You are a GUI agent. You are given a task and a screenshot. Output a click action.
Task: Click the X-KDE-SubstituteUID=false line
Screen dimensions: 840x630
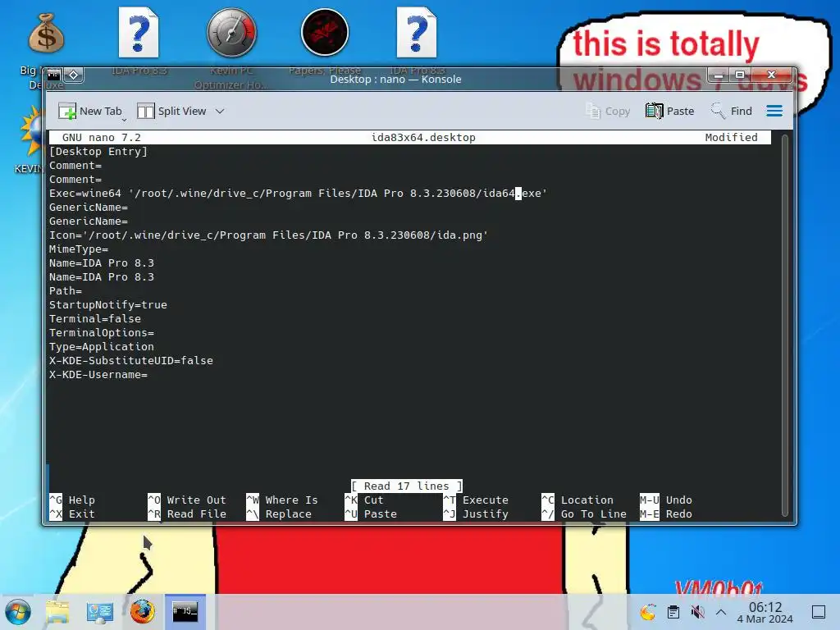point(131,361)
